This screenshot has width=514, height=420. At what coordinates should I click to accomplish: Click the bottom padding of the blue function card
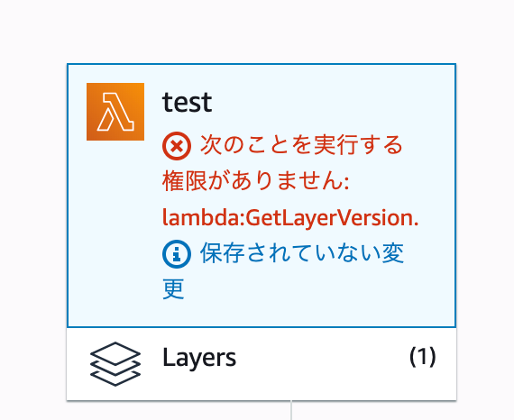(x=262, y=314)
